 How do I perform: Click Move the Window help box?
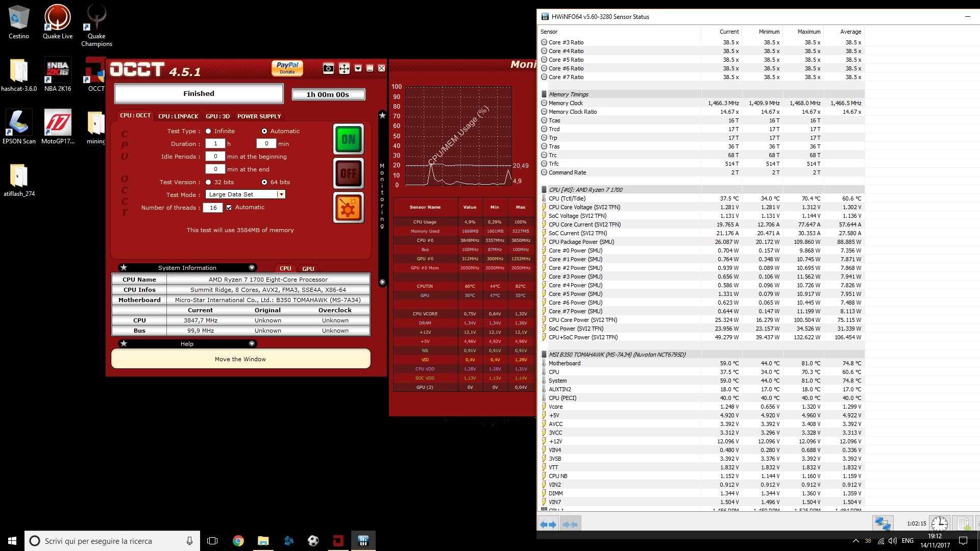(x=240, y=359)
